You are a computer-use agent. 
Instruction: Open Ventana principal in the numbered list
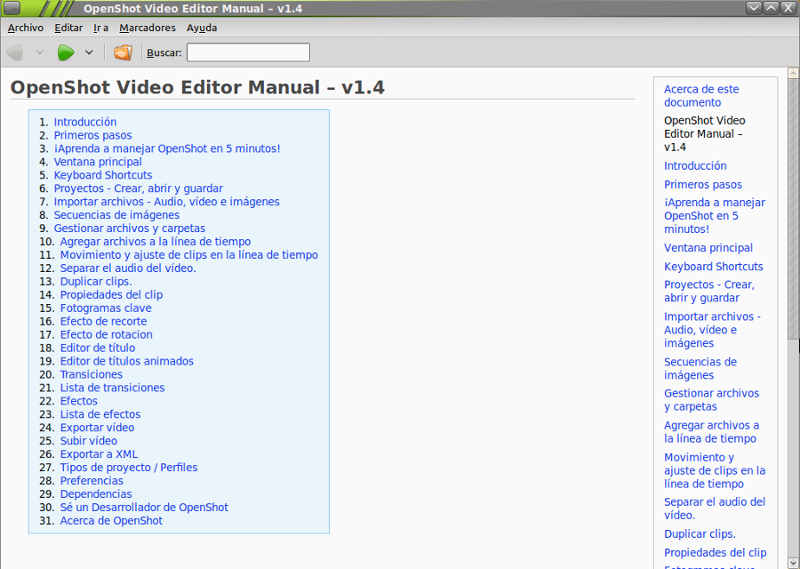[98, 162]
